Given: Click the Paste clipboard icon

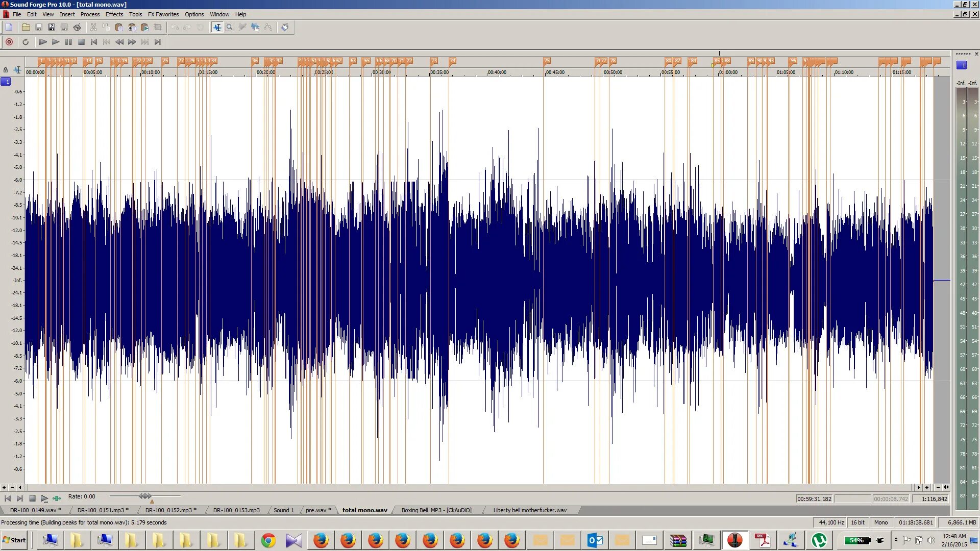Looking at the screenshot, I should tap(119, 27).
